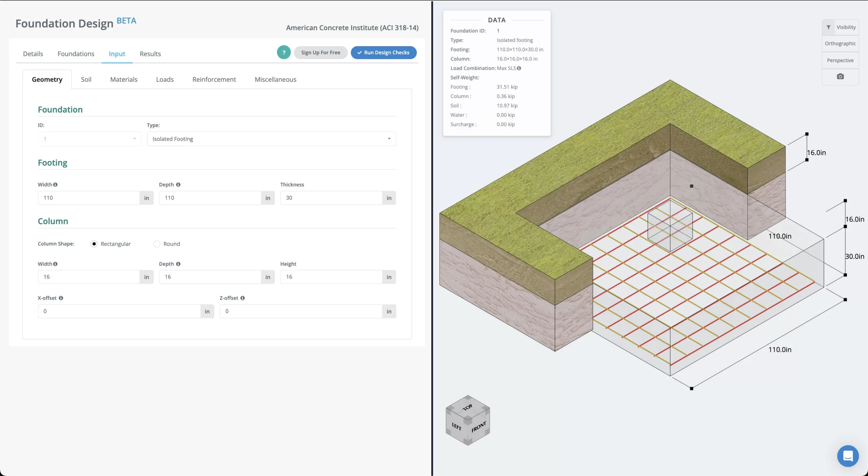Click the footing Thickness input field
Viewport: 868px width, 476px height.
(x=331, y=198)
